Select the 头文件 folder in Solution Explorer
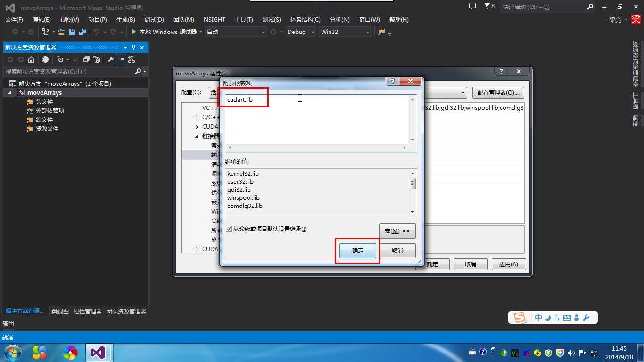This screenshot has width=644, height=362. coord(44,101)
